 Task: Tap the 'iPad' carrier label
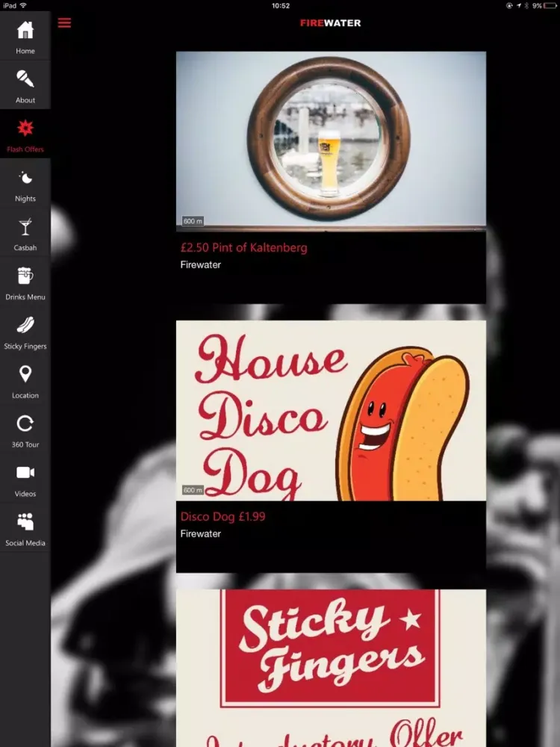[x=10, y=6]
